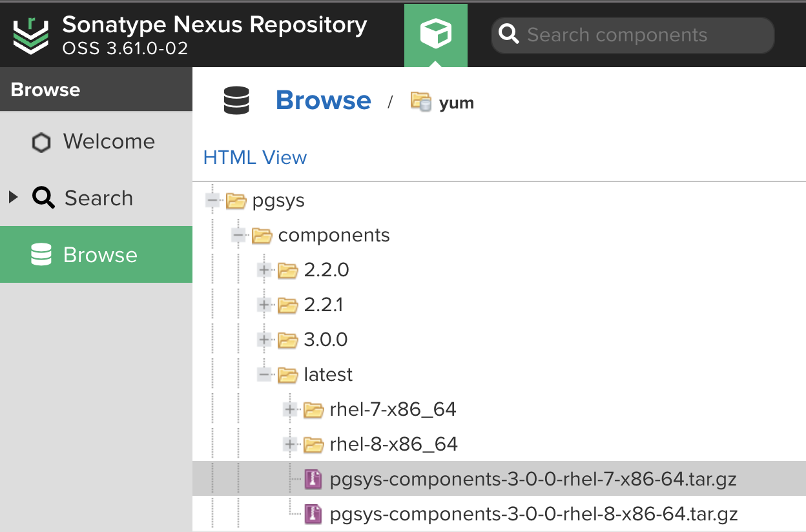Viewport: 806px width, 532px height.
Task: Click the Sonatype Nexus logo icon
Action: 30,36
